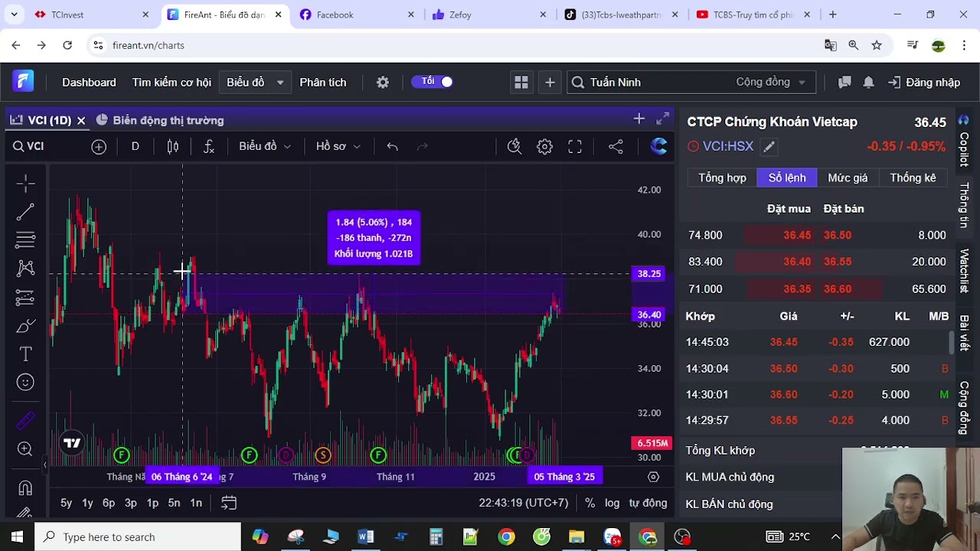Switch to the Tổng hợp tab
This screenshot has width=980, height=551.
coord(722,178)
